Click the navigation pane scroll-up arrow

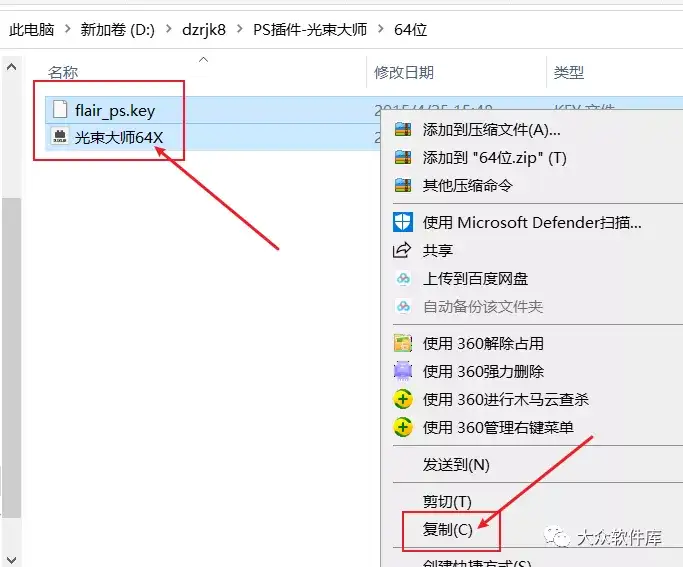pyautogui.click(x=11, y=67)
